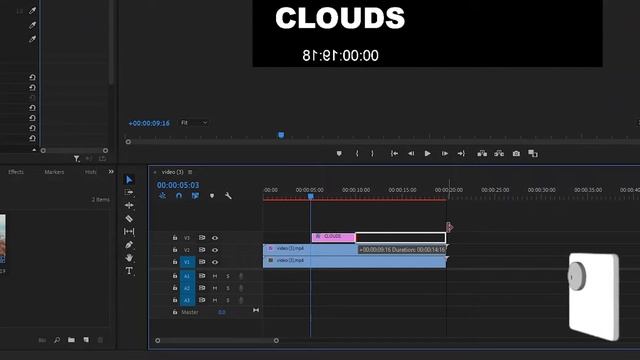Image resolution: width=640 pixels, height=360 pixels.
Task: Click the blue timeline playhead marker
Action: pyautogui.click(x=311, y=197)
